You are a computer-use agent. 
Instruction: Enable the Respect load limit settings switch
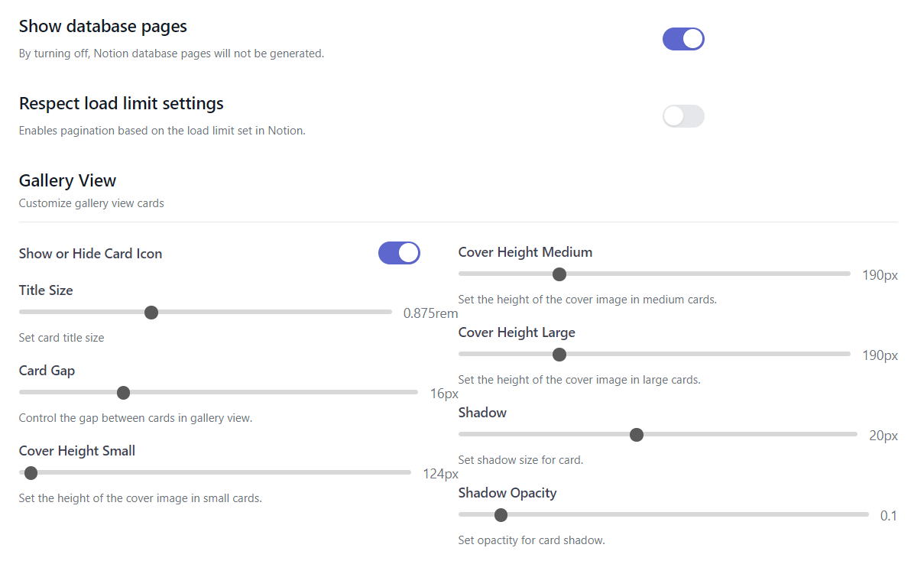(683, 116)
